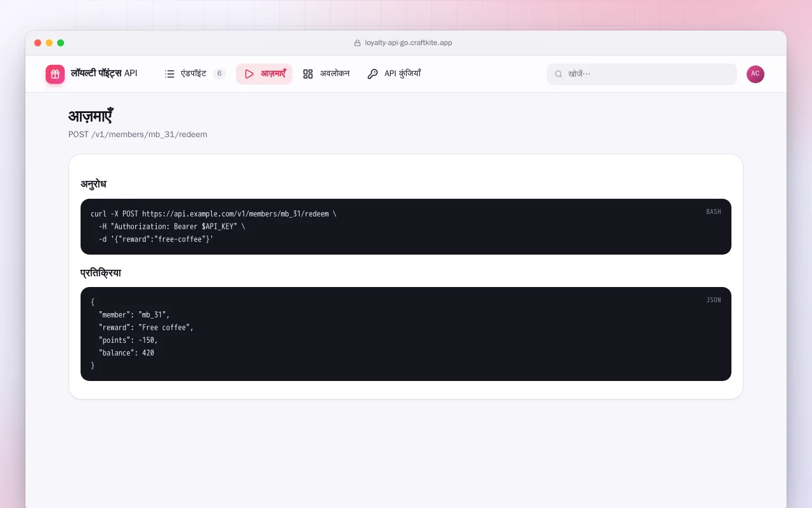
Task: Go to the API कुंजियाँ tab
Action: (394, 74)
